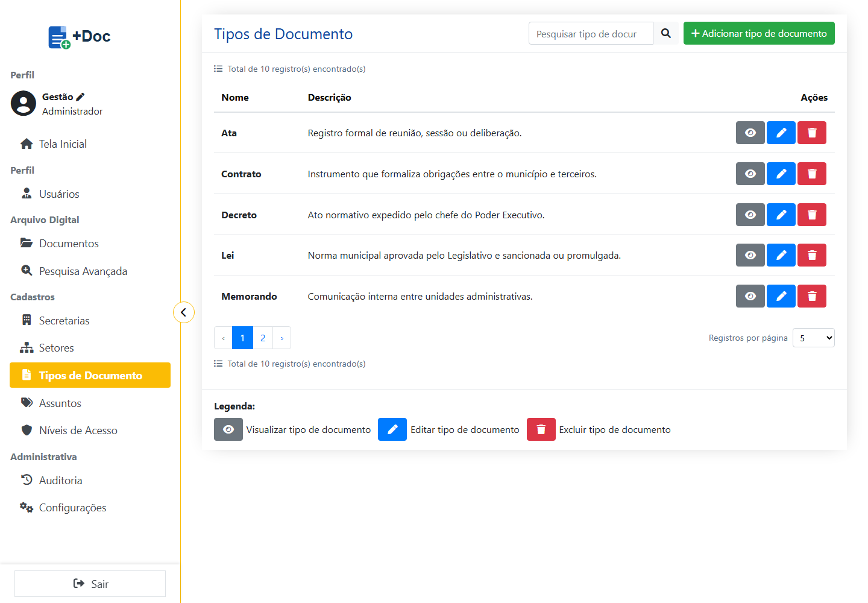Collapse the sidebar with the chevron button
This screenshot has width=868, height=603.
[184, 312]
